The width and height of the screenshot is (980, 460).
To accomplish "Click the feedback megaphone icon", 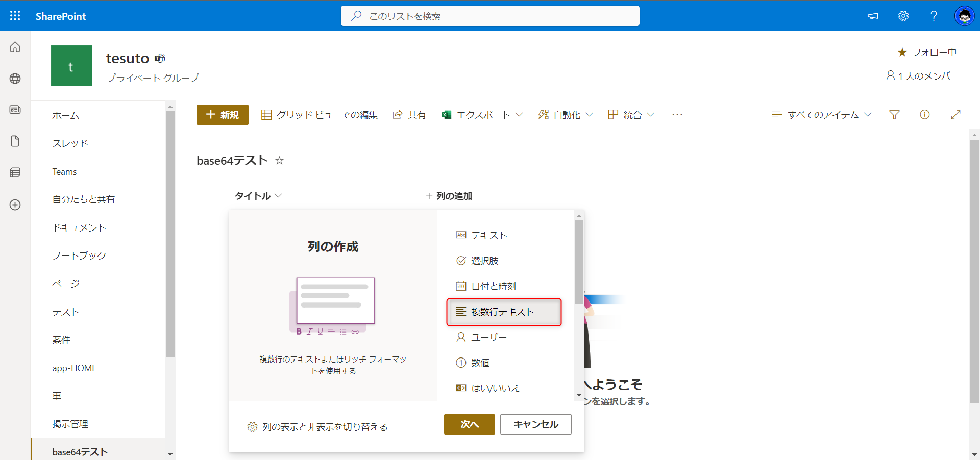I will [873, 16].
